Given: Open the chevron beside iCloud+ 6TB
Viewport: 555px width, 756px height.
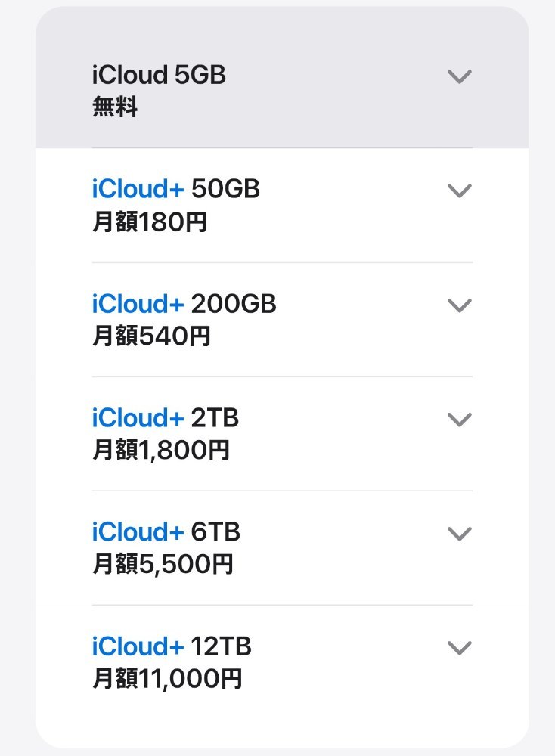Looking at the screenshot, I should (x=459, y=534).
